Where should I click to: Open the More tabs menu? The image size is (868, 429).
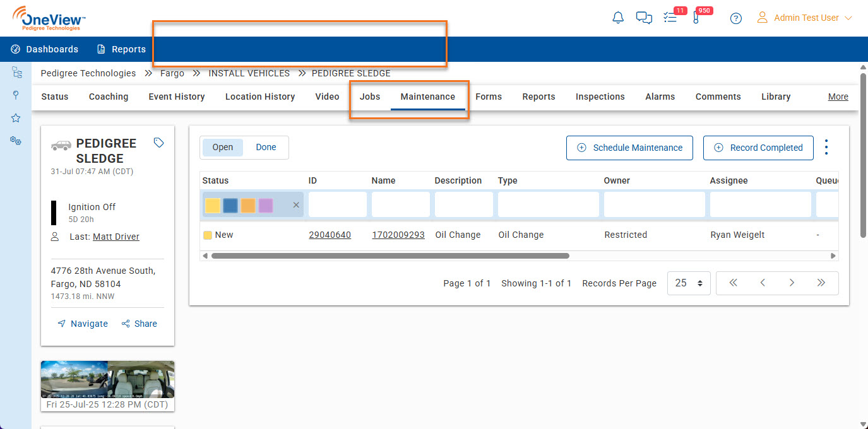click(x=838, y=97)
